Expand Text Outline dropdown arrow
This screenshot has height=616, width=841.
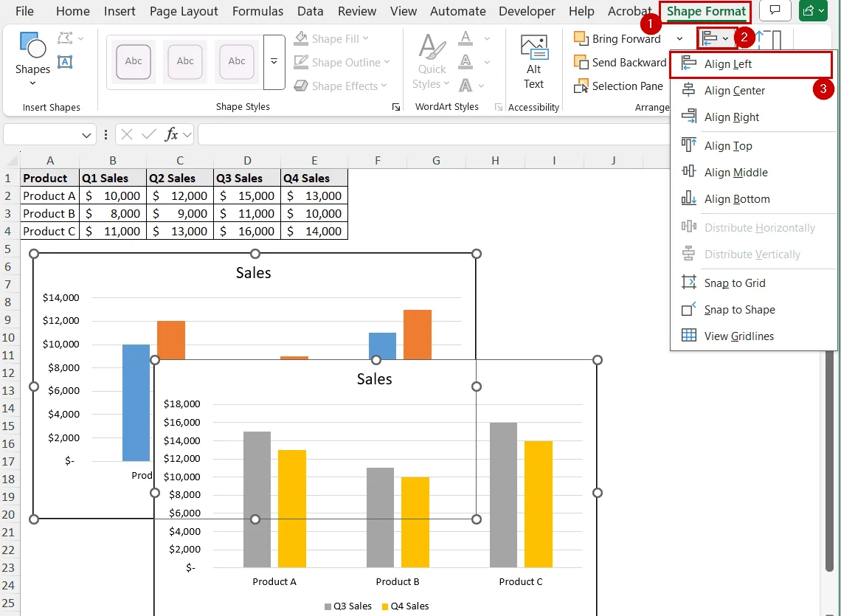[x=487, y=62]
